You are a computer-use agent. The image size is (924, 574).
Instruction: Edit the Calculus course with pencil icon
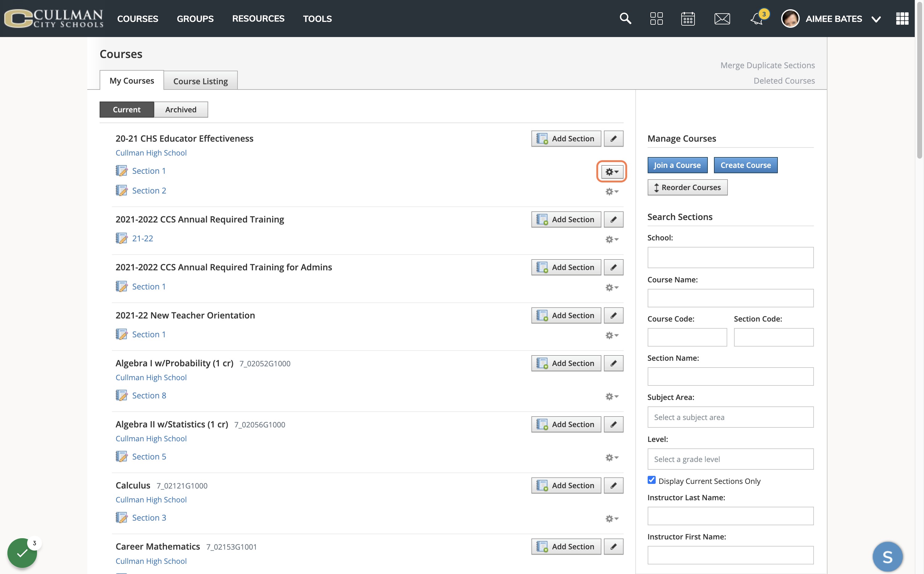point(613,485)
